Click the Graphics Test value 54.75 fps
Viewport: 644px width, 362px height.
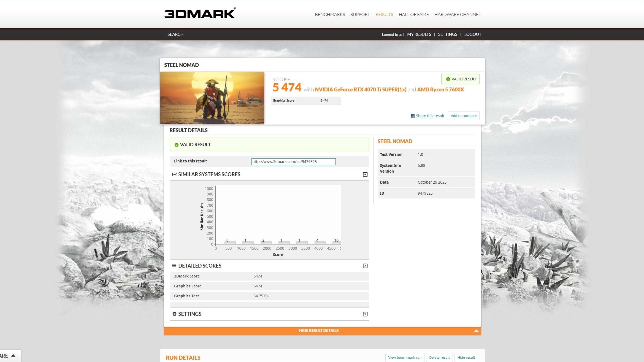[261, 296]
